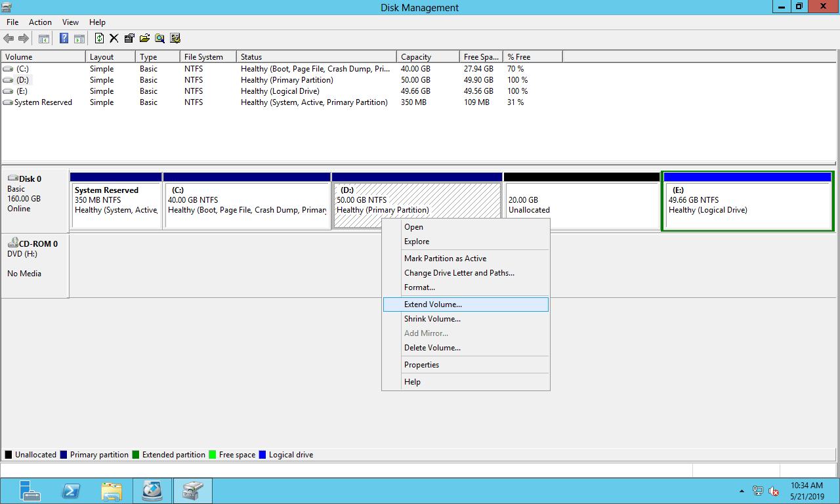Click the Refresh toolbar icon

(99, 39)
